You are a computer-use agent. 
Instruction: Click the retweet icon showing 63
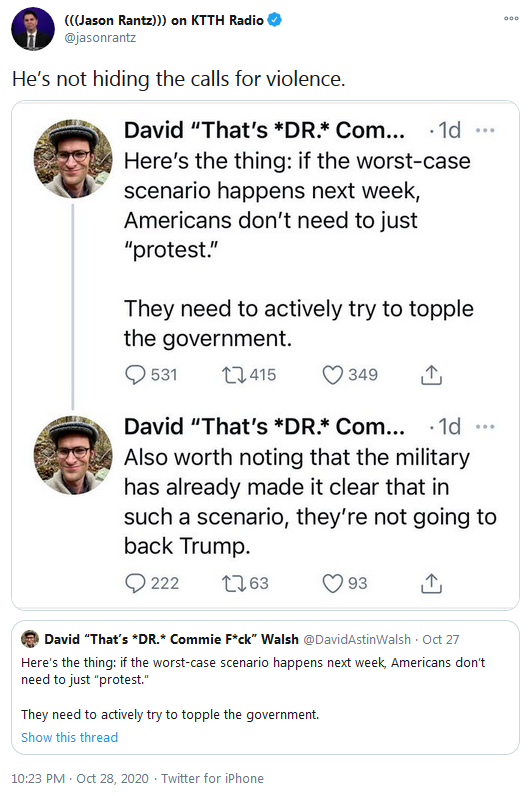point(234,583)
